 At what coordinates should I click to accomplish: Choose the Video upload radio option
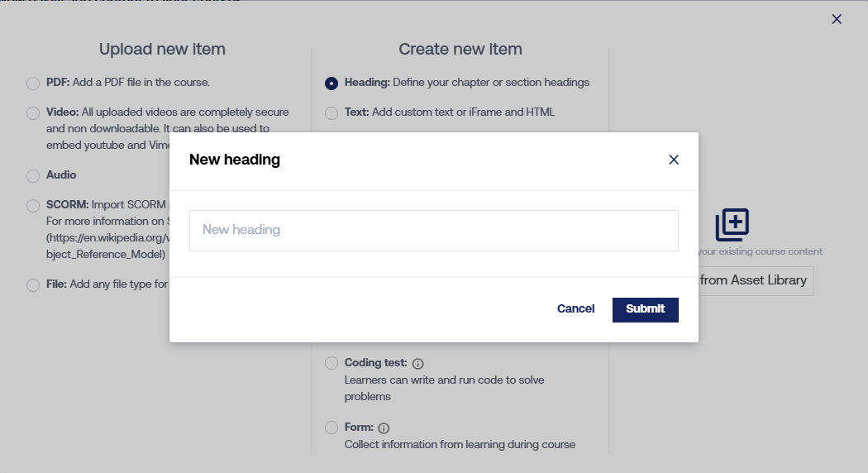click(x=33, y=112)
